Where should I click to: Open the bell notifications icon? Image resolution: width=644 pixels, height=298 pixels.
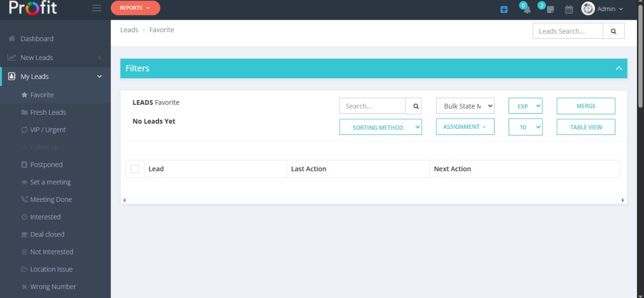click(526, 10)
